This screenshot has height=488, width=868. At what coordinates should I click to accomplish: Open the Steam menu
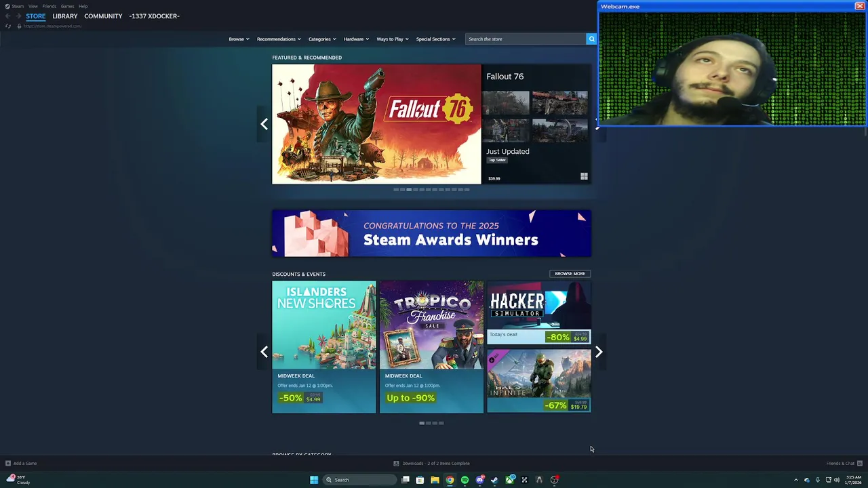point(18,6)
